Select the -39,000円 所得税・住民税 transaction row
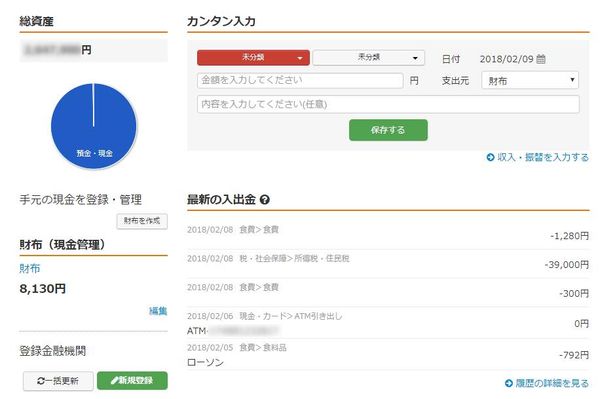600x399 pixels. point(388,264)
